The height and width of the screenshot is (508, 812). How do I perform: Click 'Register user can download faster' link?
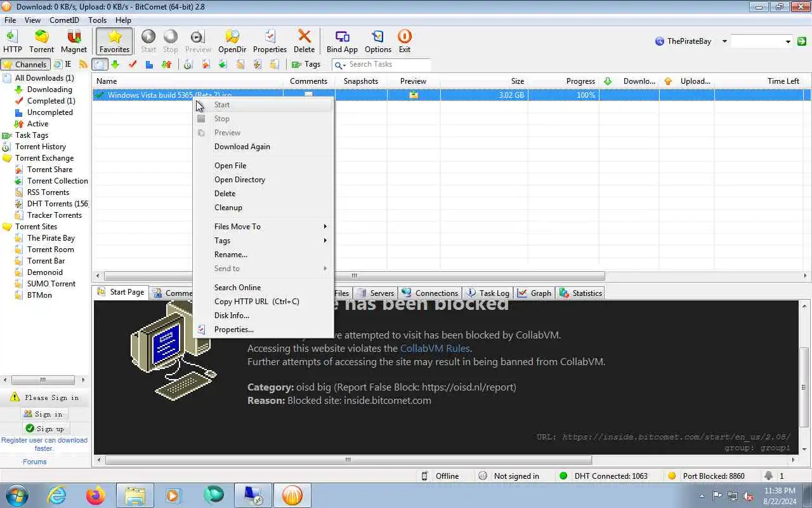(x=44, y=444)
